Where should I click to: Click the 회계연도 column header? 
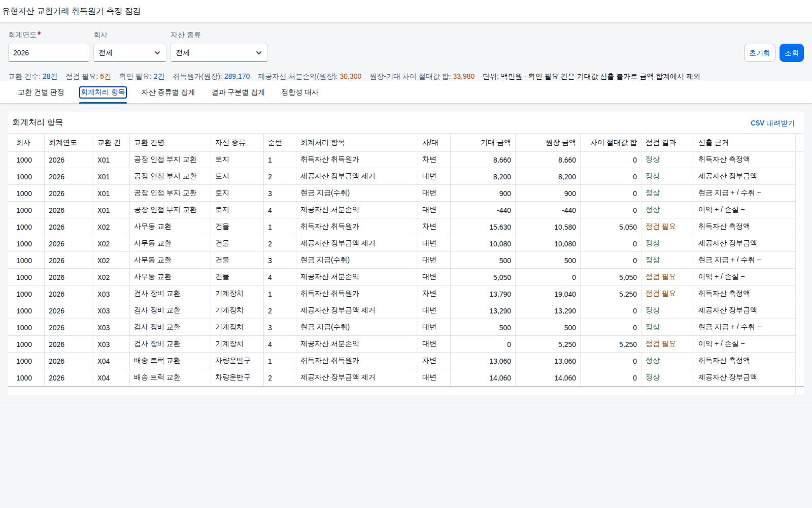click(x=69, y=143)
